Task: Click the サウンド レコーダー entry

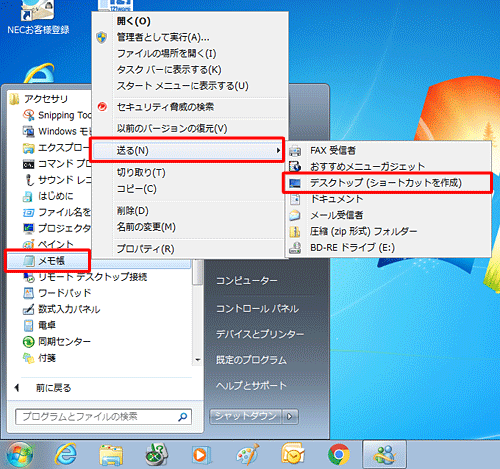Action: 57,180
